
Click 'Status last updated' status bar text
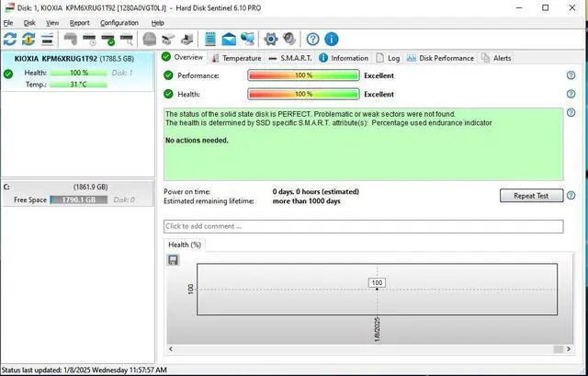[x=85, y=370]
